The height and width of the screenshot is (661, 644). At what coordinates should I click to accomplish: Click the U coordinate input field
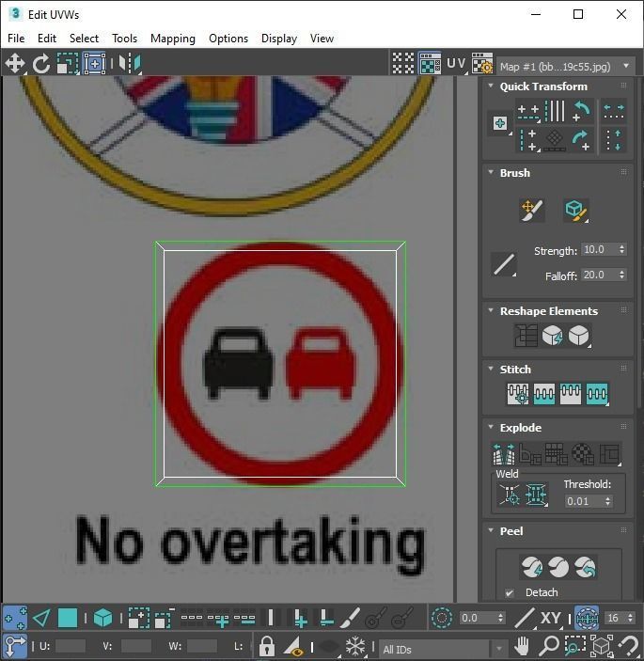(x=71, y=646)
